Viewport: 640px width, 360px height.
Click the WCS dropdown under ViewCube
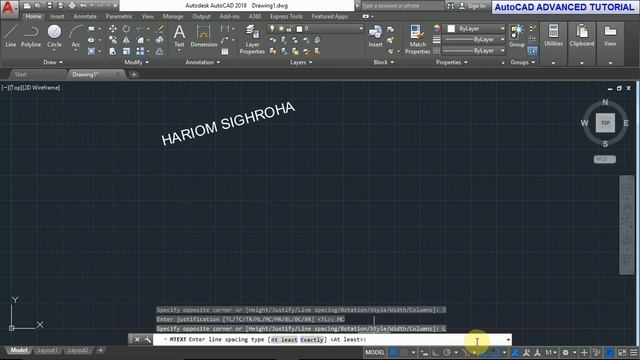pos(604,159)
